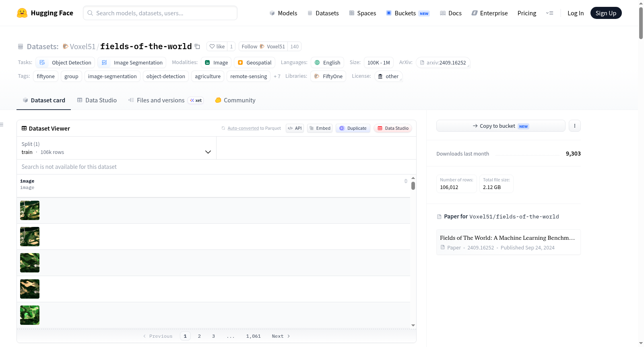
Task: Open Buckets in the top navigation
Action: (x=408, y=13)
